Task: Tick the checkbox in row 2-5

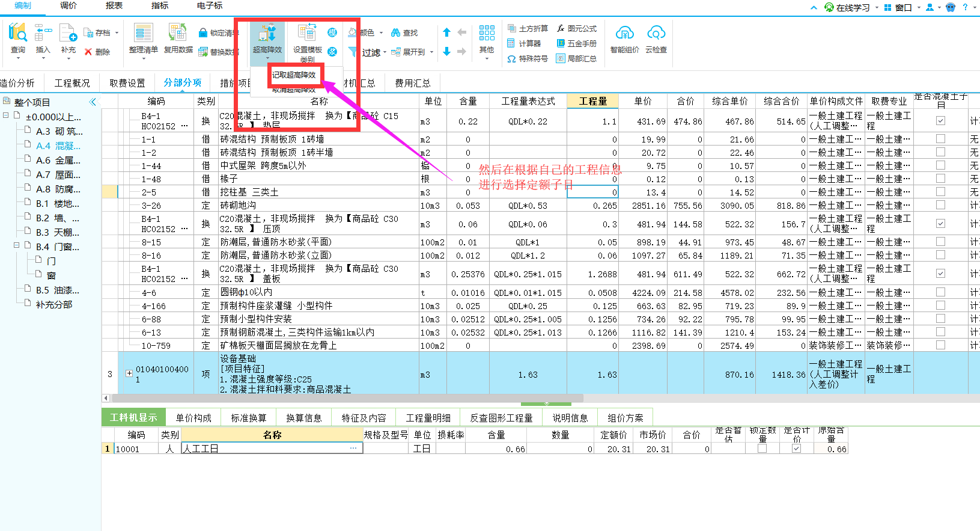Action: click(x=940, y=192)
